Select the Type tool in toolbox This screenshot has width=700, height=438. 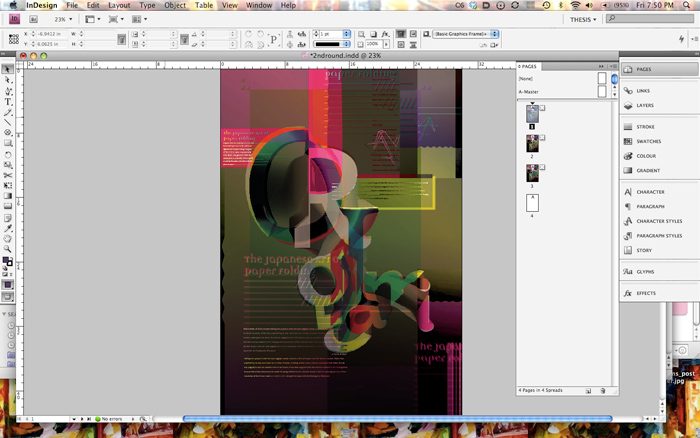[8, 102]
